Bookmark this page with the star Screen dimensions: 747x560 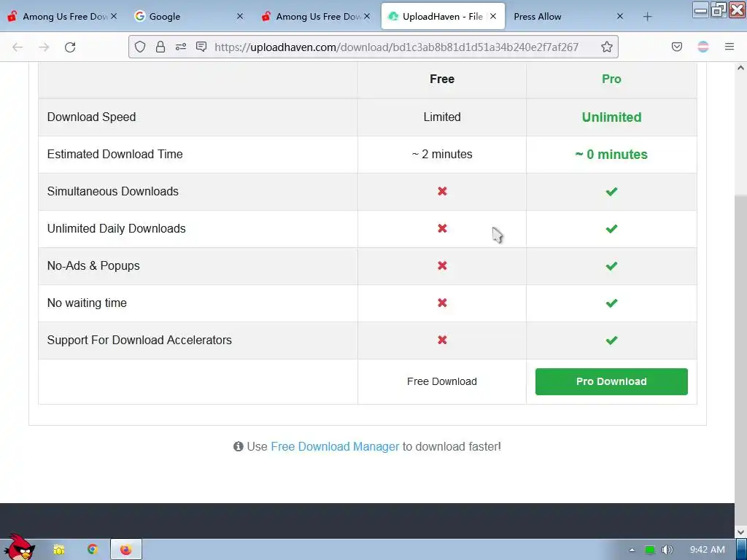click(x=606, y=47)
